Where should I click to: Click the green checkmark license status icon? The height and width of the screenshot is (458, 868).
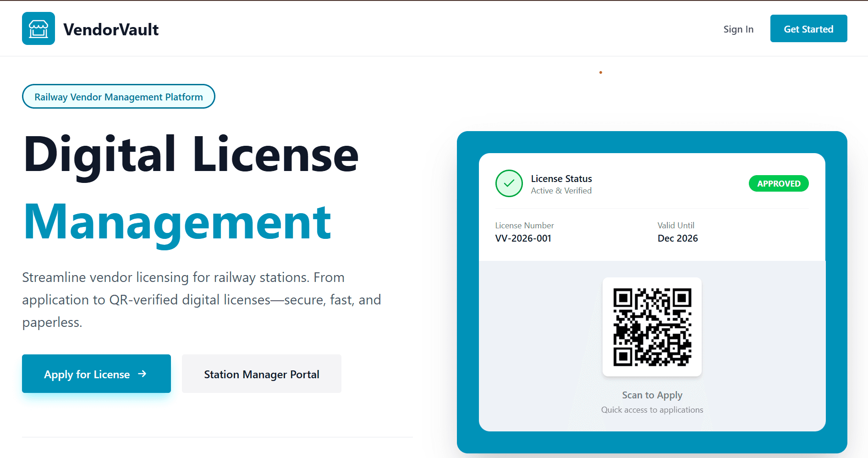509,183
